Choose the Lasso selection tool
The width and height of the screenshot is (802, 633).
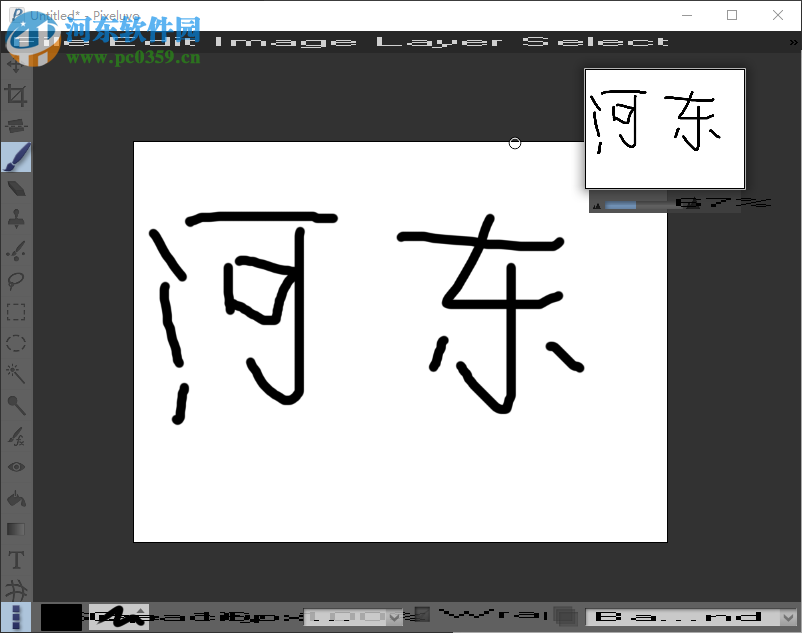15,281
